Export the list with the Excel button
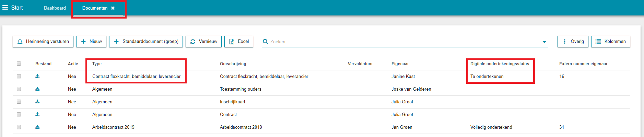Image resolution: width=644 pixels, height=137 pixels. (x=239, y=42)
